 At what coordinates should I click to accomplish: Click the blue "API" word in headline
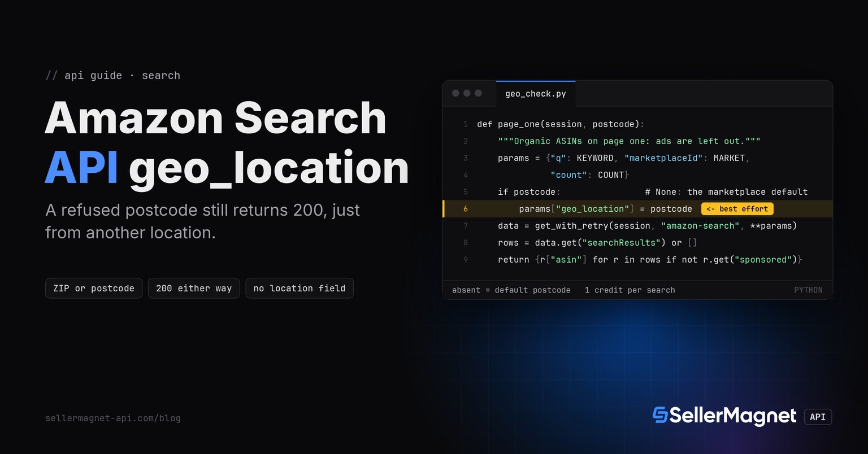coord(81,168)
